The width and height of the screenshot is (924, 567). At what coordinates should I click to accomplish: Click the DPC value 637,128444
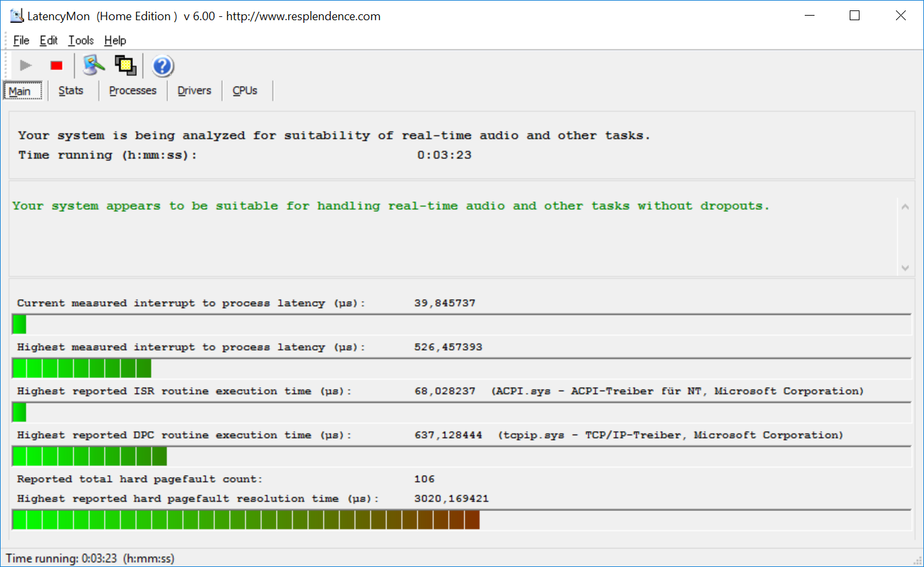448,435
